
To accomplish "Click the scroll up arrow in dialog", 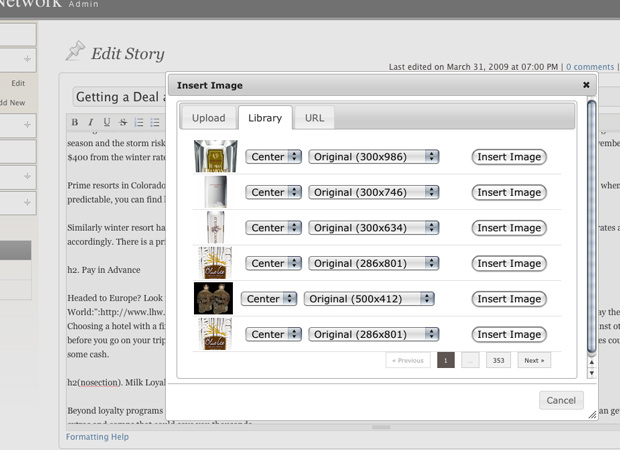I will pyautogui.click(x=592, y=362).
